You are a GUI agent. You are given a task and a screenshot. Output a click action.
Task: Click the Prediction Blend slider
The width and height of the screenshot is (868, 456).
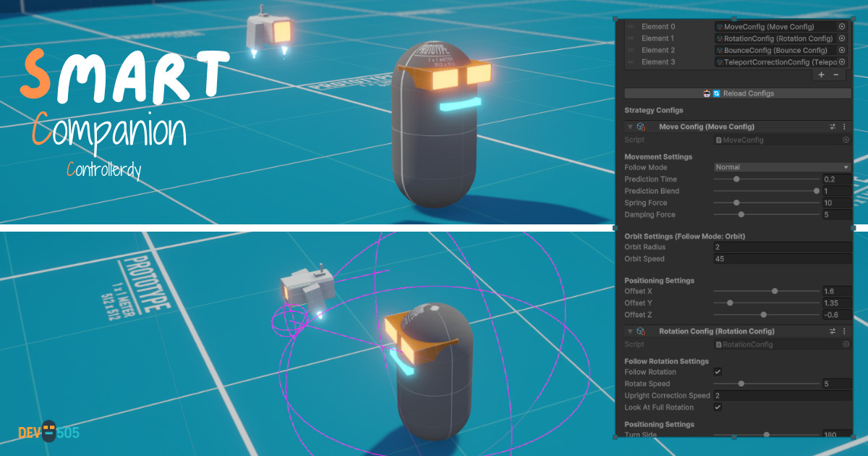765,191
